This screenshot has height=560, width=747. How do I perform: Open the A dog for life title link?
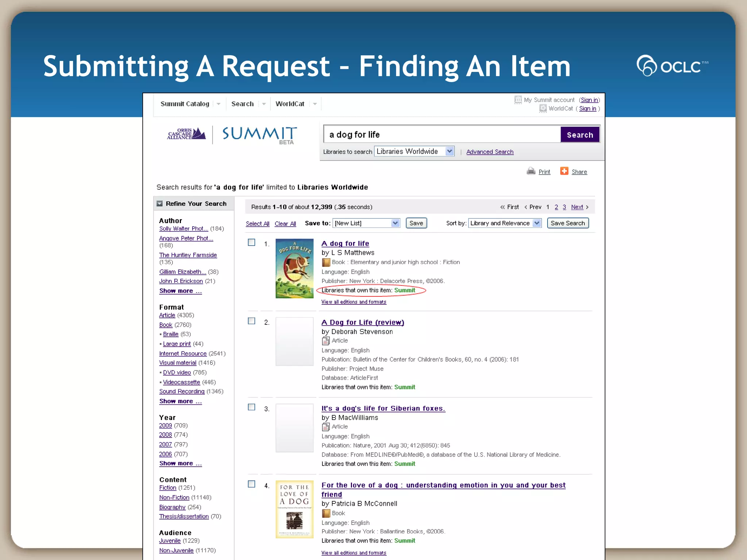point(345,244)
